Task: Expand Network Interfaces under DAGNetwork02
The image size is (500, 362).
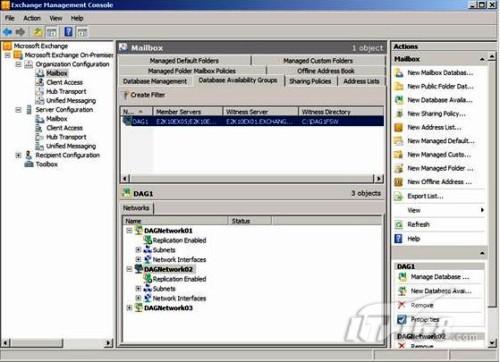Action: (138, 298)
